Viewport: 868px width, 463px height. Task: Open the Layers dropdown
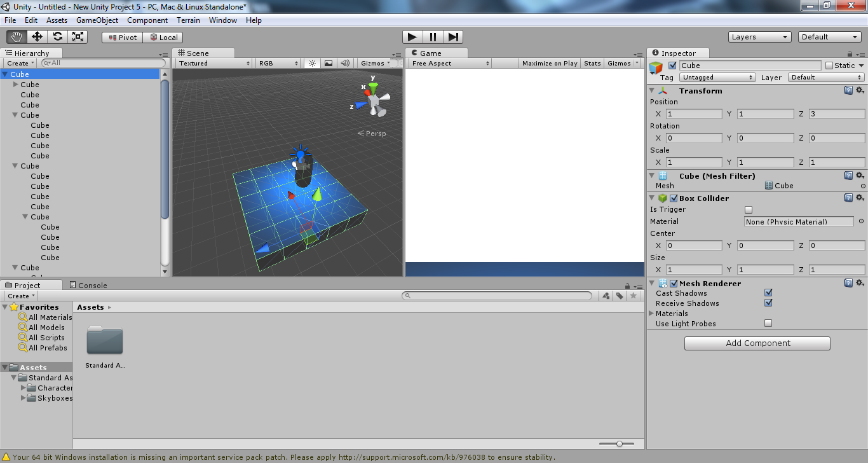pos(759,37)
